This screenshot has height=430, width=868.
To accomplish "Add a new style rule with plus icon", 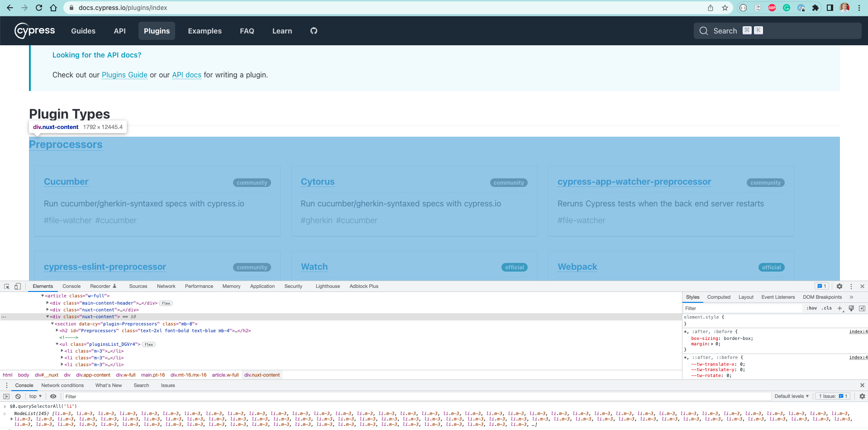I will 840,308.
